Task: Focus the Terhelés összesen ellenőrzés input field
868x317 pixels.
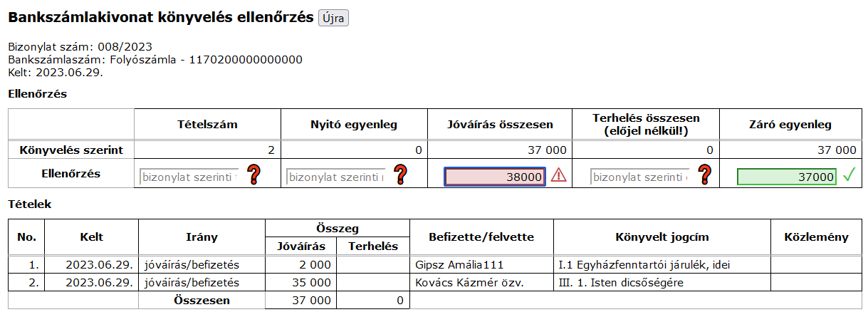Action: click(640, 177)
